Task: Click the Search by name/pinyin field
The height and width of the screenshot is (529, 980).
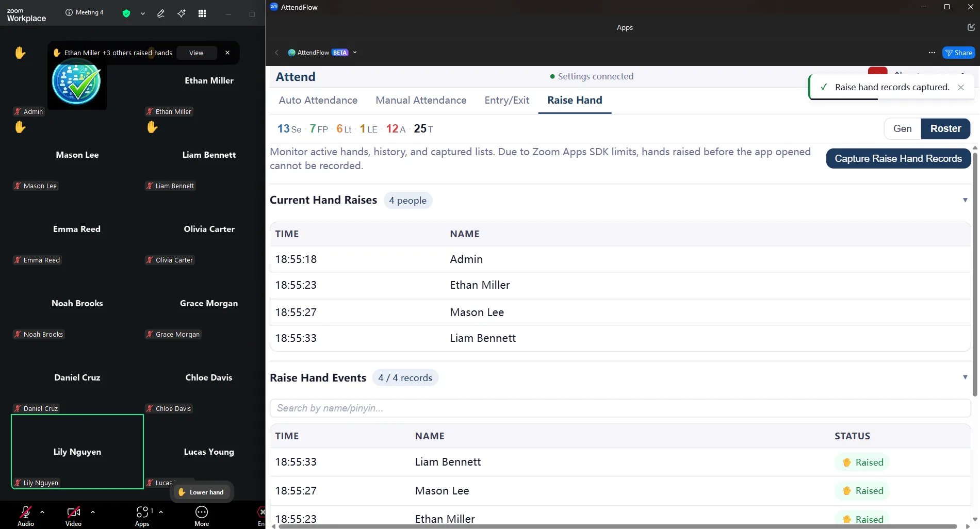Action: click(x=620, y=408)
